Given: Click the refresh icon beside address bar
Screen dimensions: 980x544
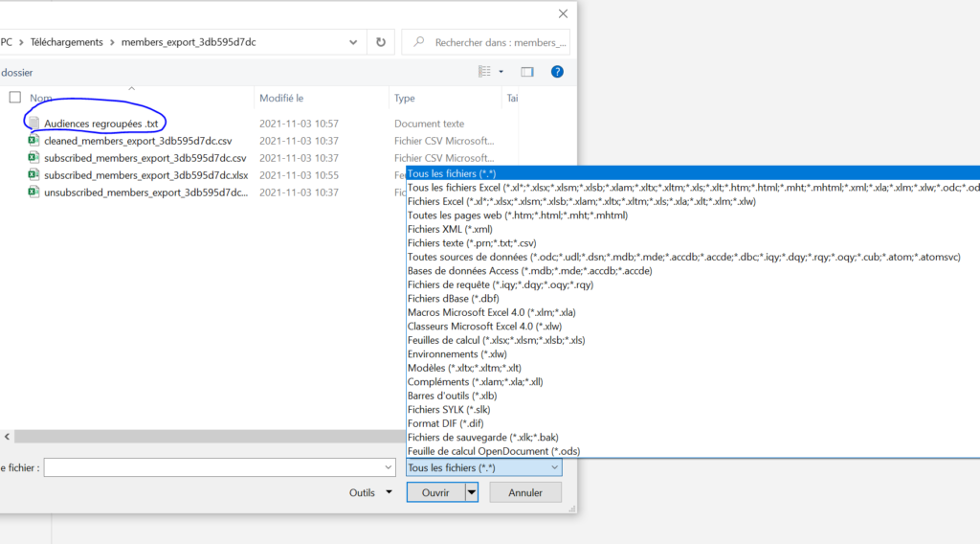Looking at the screenshot, I should tap(381, 42).
